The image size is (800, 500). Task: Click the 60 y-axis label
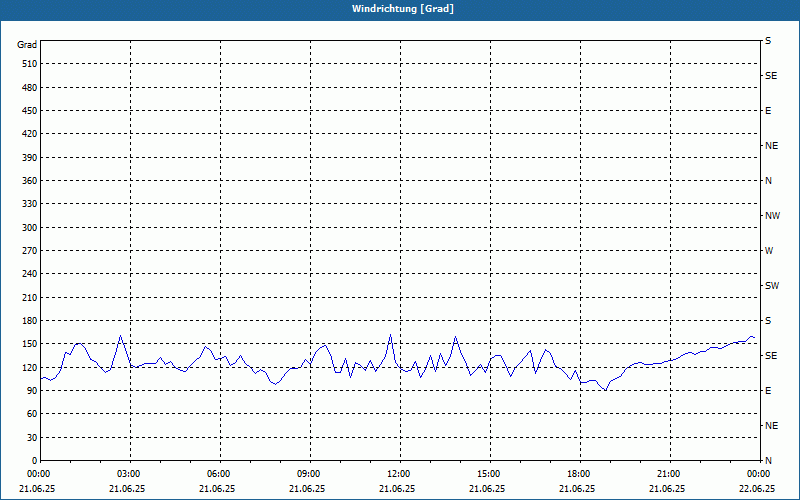(32, 414)
